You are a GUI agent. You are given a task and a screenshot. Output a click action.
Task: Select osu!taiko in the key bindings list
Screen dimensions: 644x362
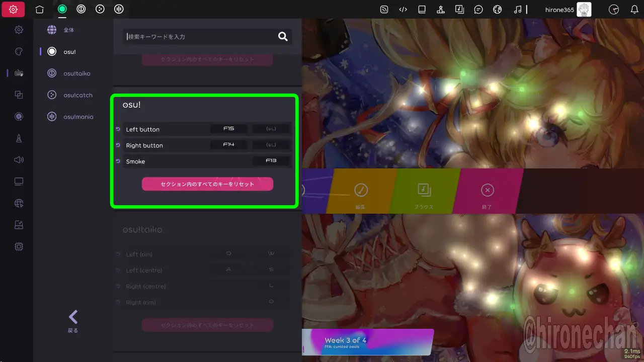pyautogui.click(x=76, y=73)
